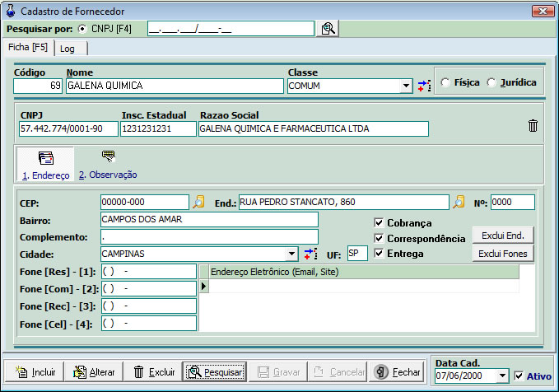This screenshot has height=392, width=559.
Task: Click the add-city icon beside Cidade dropdown
Action: pyautogui.click(x=310, y=254)
